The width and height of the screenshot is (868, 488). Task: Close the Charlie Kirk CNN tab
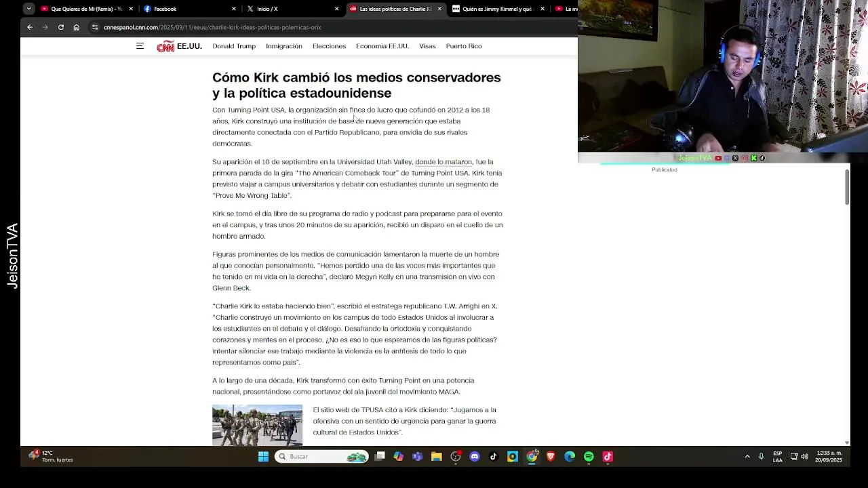coord(439,9)
